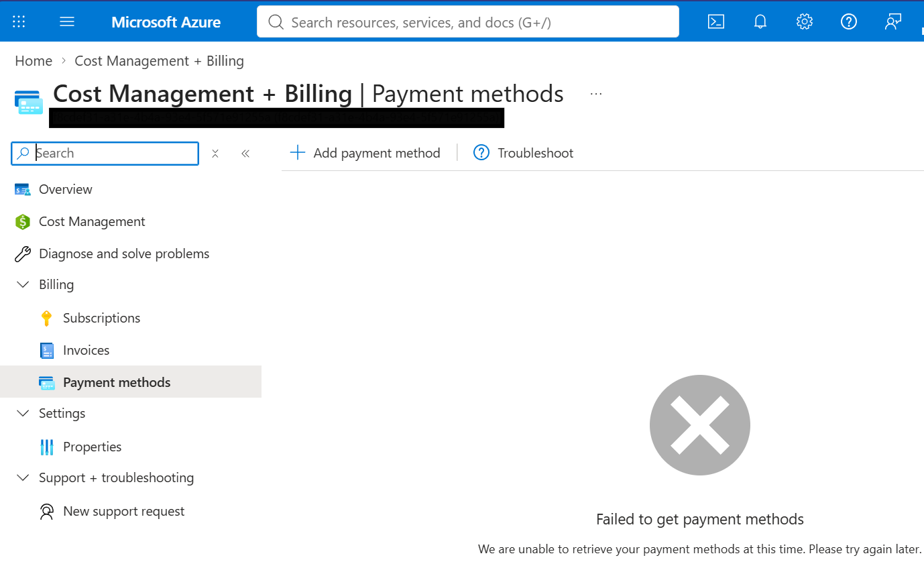This screenshot has height=568, width=924.
Task: Select Payment methods in the sidebar
Action: point(131,382)
